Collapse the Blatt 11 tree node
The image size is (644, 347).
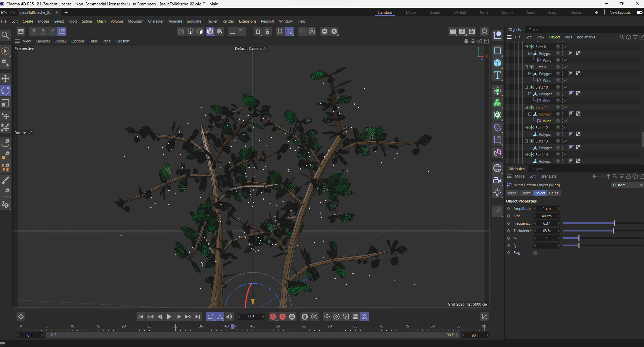[x=526, y=107]
